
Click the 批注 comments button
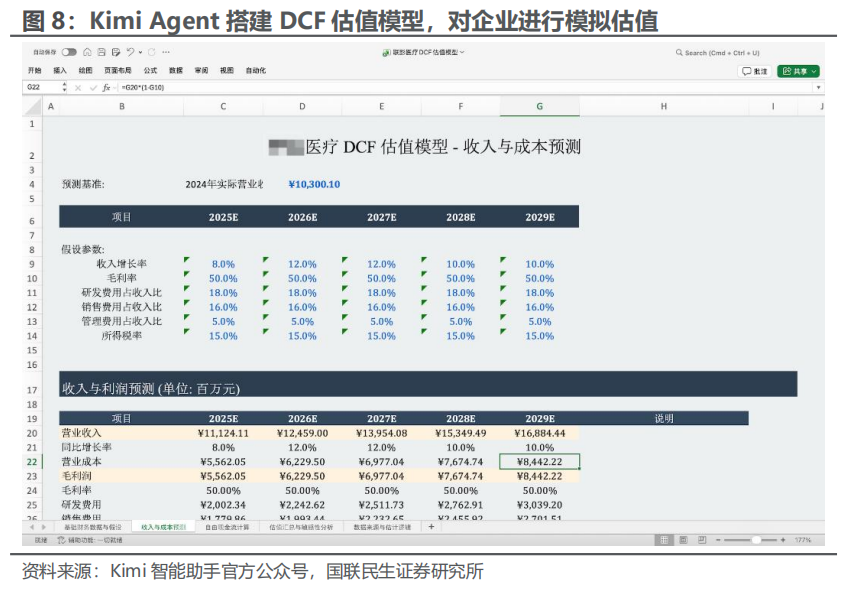click(x=755, y=71)
